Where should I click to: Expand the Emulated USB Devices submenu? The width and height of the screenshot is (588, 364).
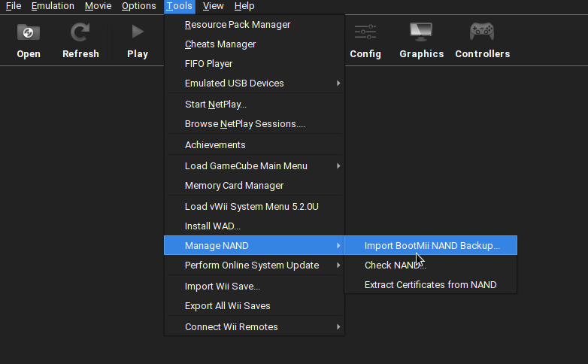[x=254, y=83]
